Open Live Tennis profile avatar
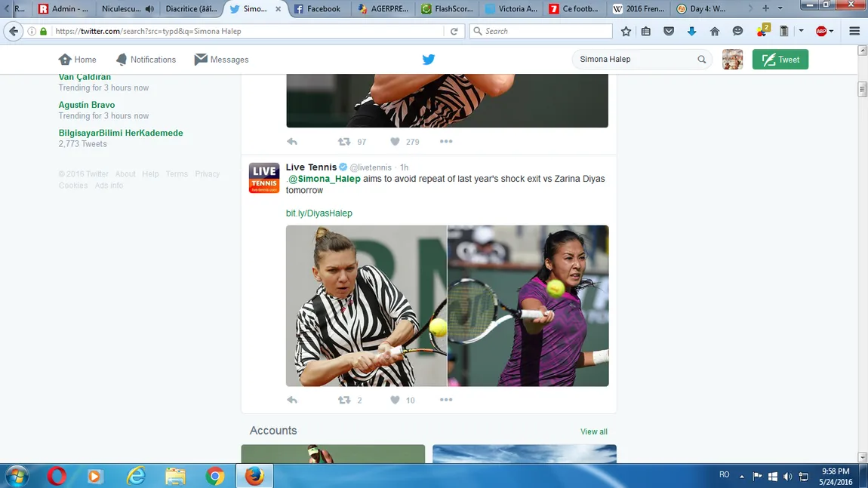The image size is (868, 488). [264, 177]
